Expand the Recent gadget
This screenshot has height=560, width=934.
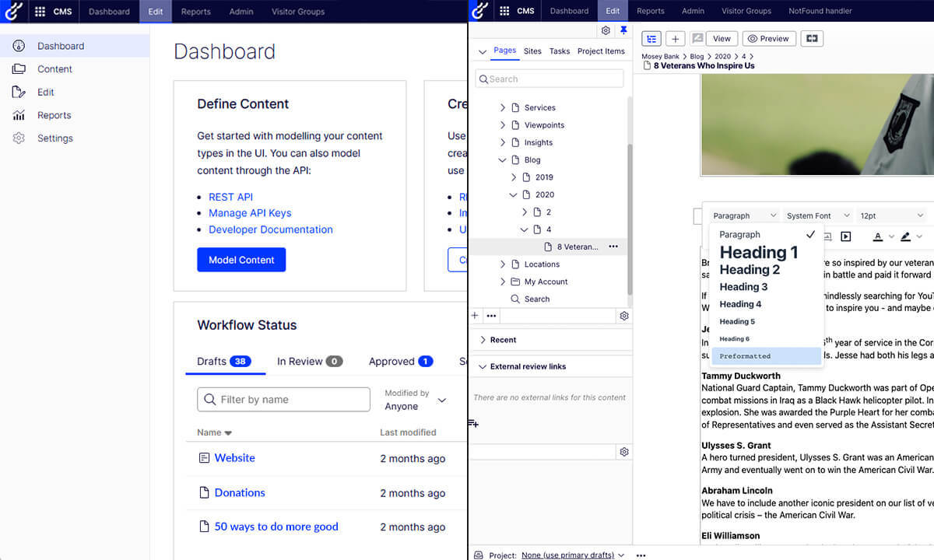coord(483,340)
